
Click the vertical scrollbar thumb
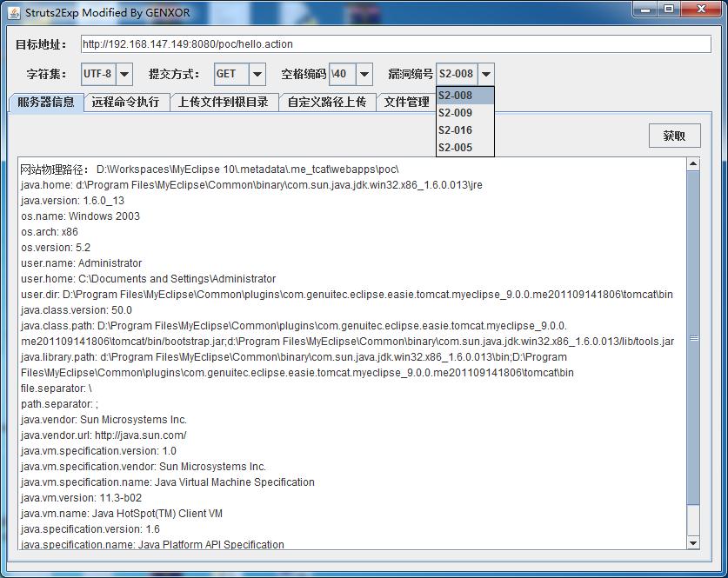[692, 338]
